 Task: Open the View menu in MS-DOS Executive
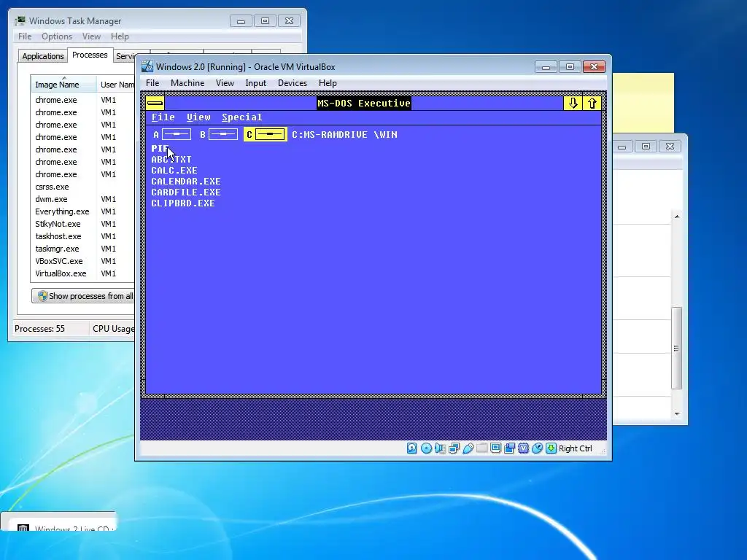click(198, 117)
